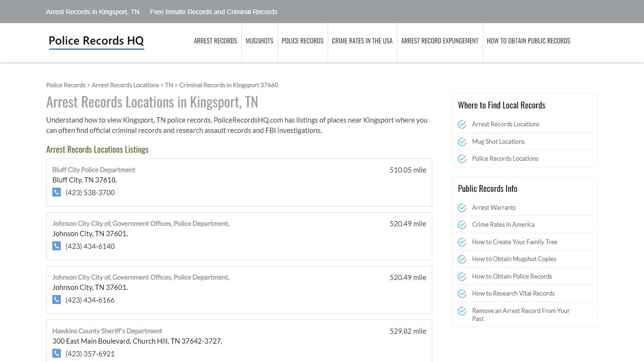Open the Police Records HQ logo

point(96,41)
